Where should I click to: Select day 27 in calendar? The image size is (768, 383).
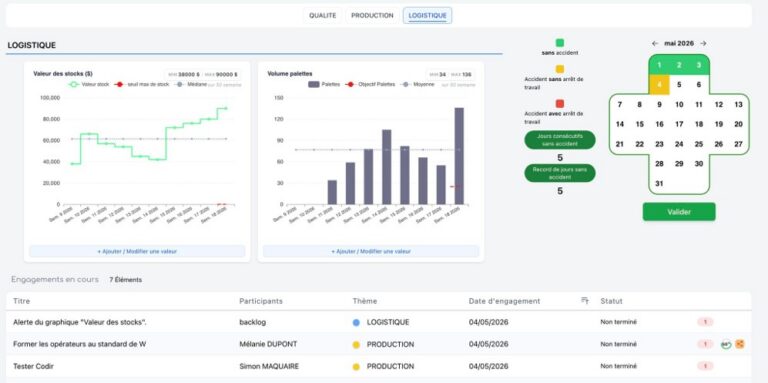(739, 144)
